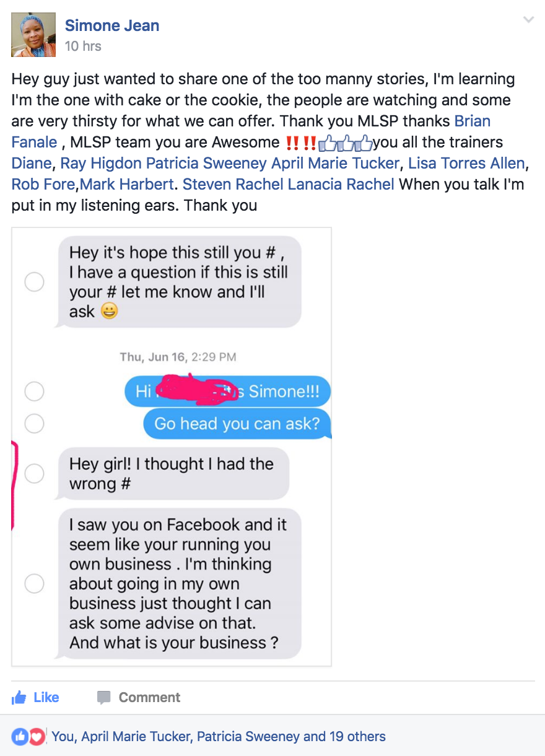Open the blue like reaction icon
The width and height of the screenshot is (545, 756).
point(20,736)
